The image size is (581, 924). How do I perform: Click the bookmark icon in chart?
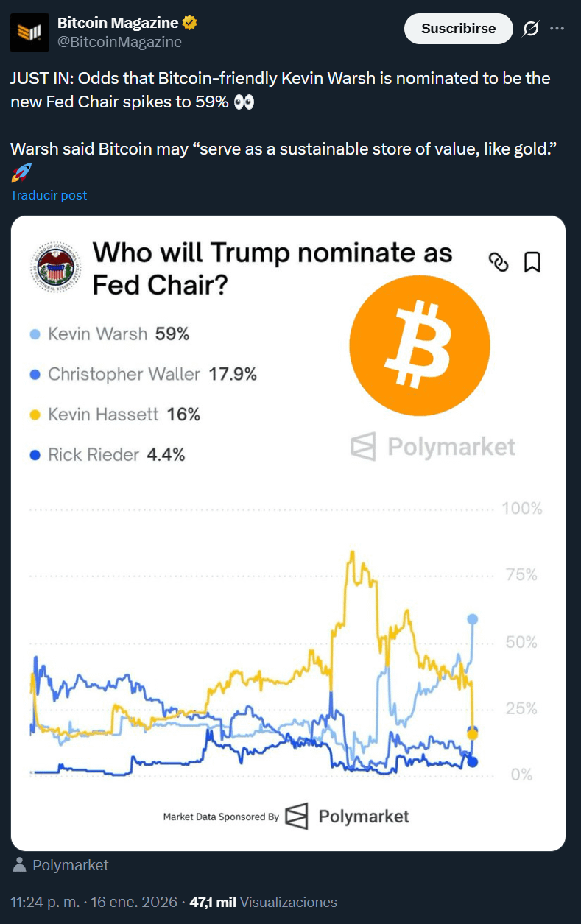532,261
